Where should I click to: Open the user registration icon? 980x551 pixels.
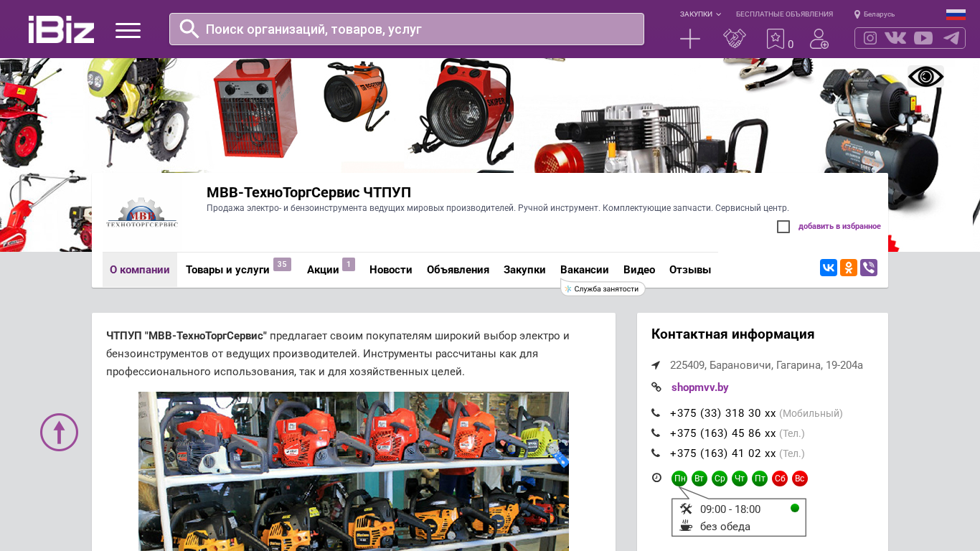tap(819, 39)
